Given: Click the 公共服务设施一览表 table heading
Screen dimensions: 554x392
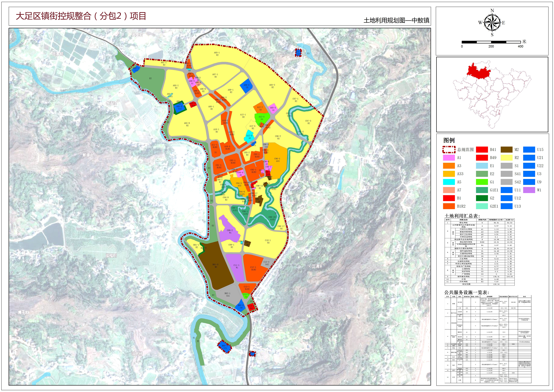Looking at the screenshot, I should (466, 292).
